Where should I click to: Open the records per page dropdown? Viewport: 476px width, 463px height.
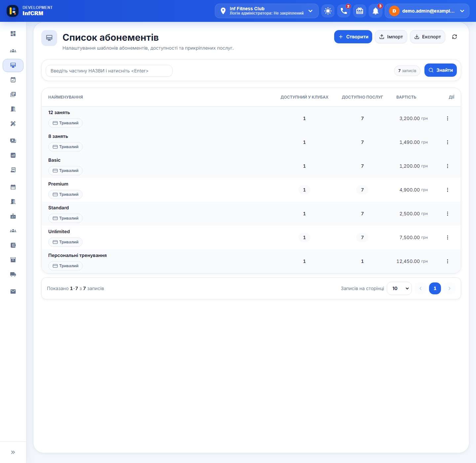399,288
